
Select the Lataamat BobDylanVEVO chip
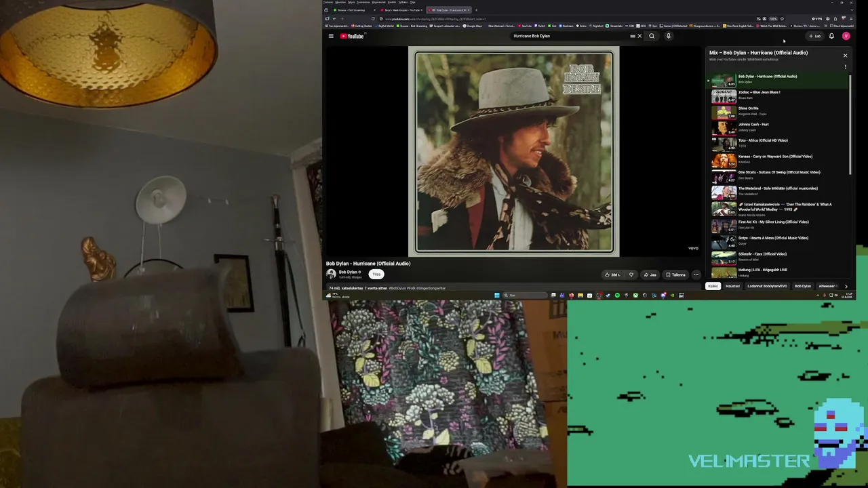point(767,286)
